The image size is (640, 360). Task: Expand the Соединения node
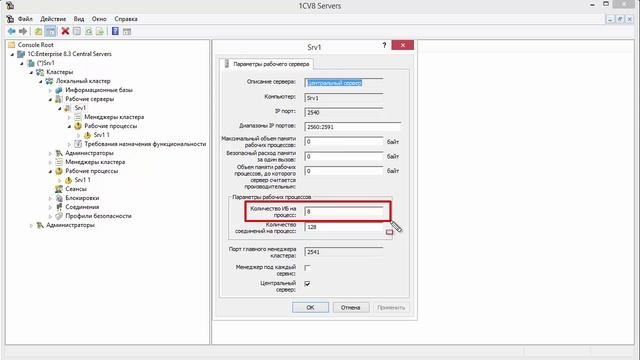coord(50,207)
